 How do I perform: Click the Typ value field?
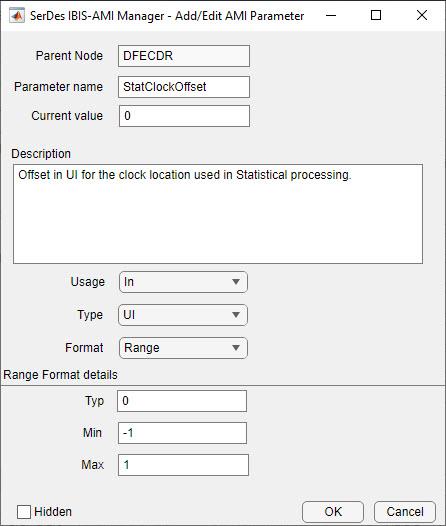182,401
